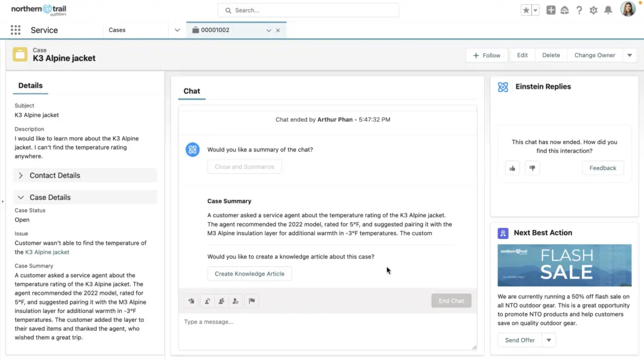Open dropdown arrow beside Send Offer
The image size is (644, 360).
549,340
